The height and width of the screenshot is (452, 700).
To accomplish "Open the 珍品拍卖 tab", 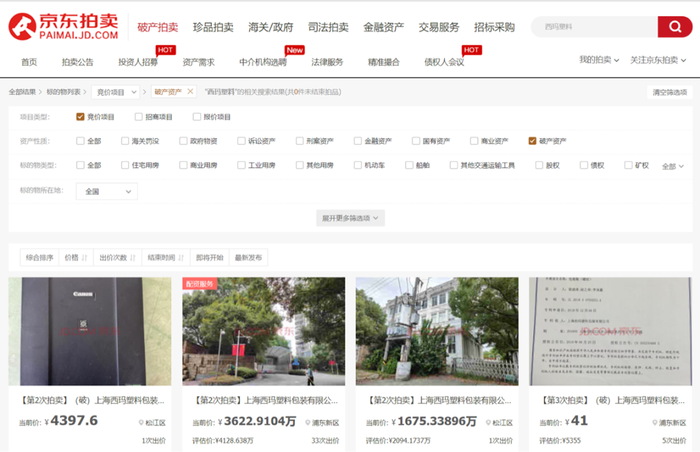I will [x=213, y=27].
